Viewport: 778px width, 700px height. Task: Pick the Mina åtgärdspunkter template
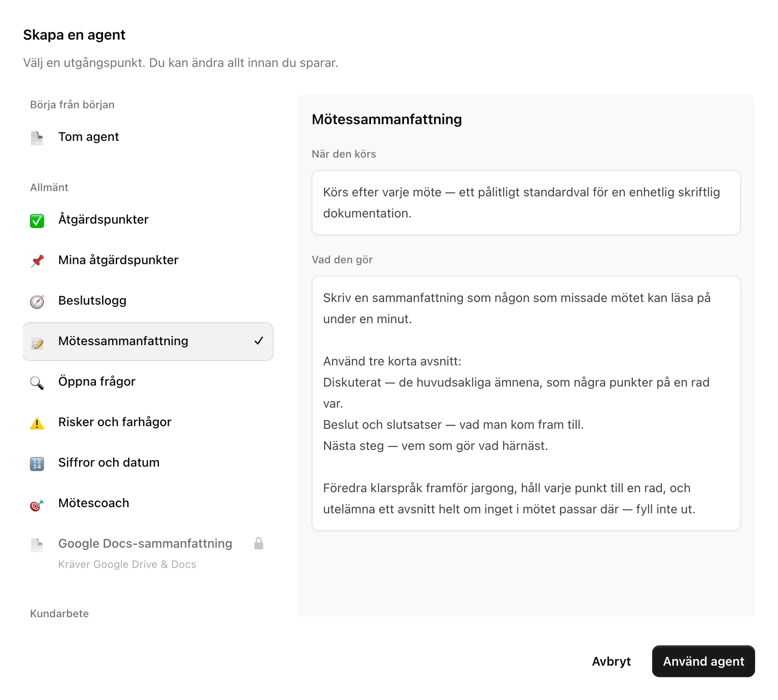(148, 260)
